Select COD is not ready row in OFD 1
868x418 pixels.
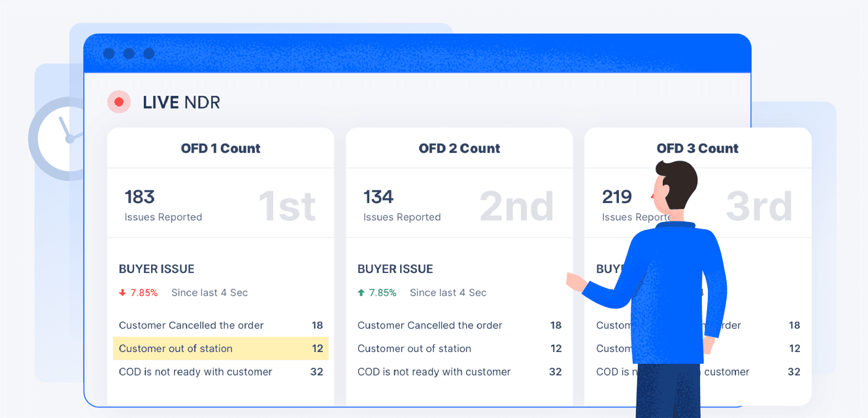(221, 372)
